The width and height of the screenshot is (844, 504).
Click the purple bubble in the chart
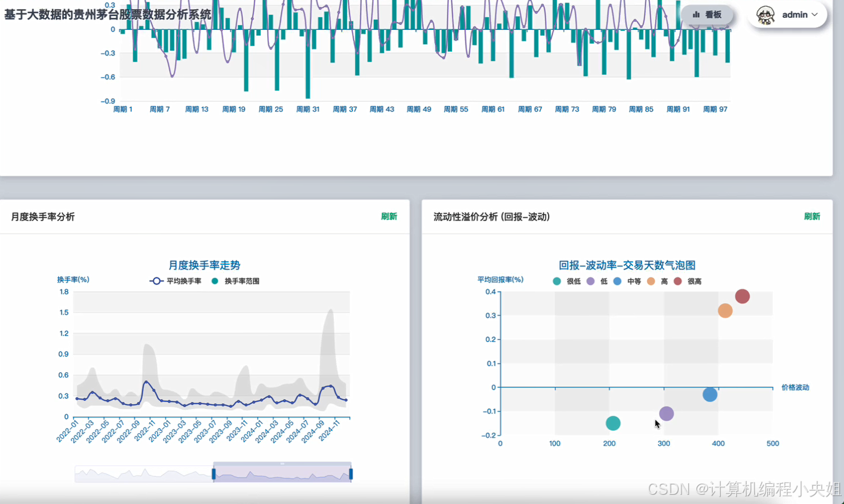click(666, 414)
